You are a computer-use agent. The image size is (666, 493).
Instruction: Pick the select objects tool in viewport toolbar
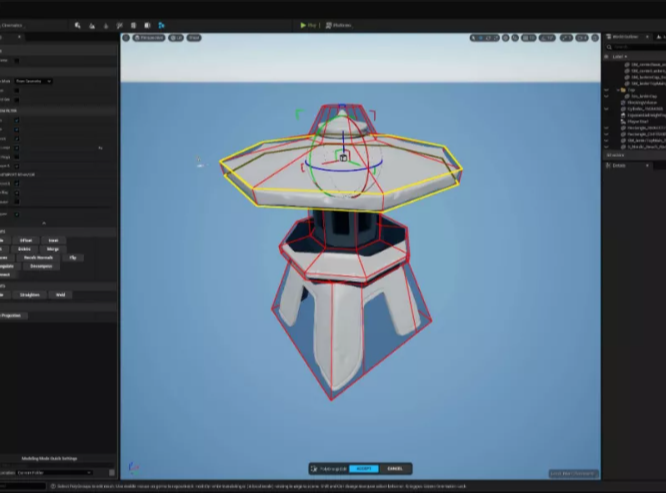pyautogui.click(x=473, y=38)
